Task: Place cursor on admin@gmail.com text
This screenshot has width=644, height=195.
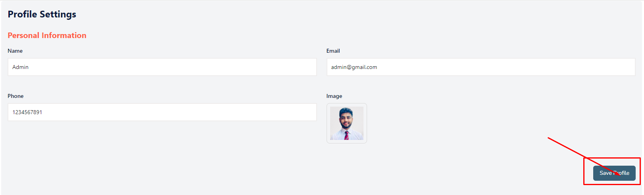Action: click(354, 67)
